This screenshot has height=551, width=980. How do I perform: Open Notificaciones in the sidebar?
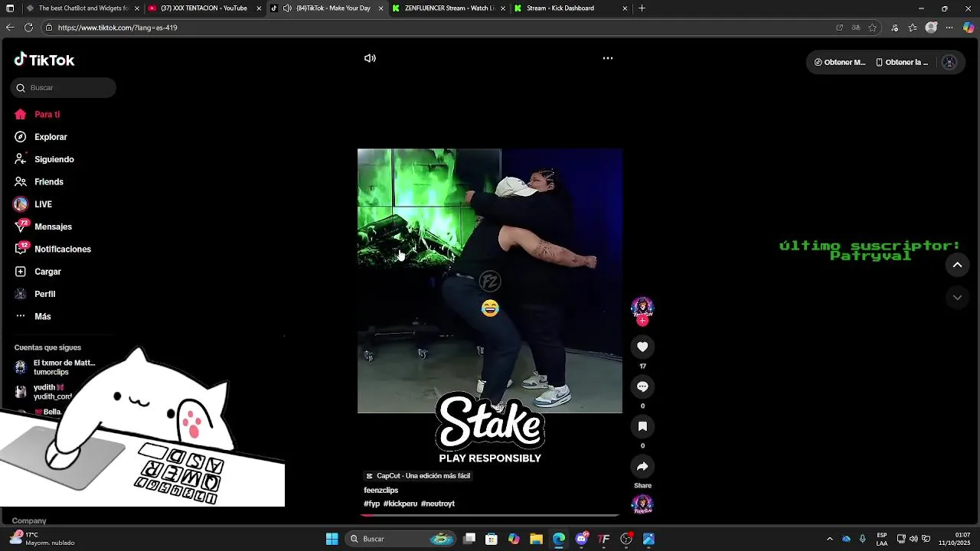63,249
